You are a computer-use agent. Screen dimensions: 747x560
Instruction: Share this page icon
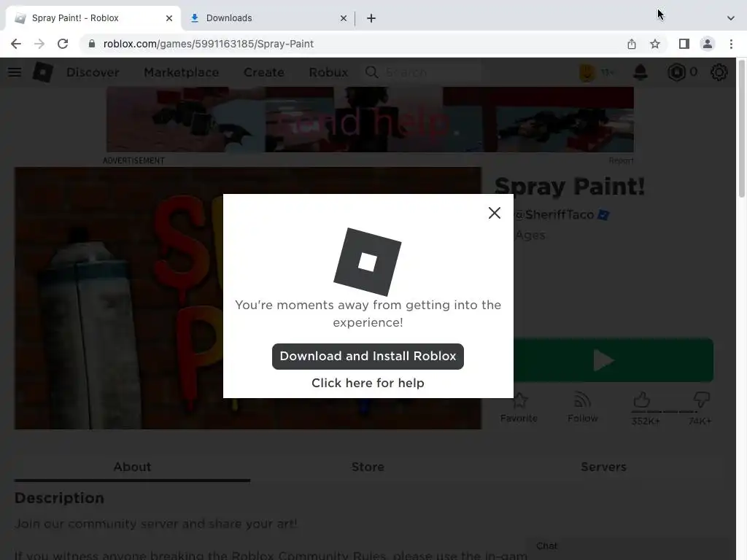(632, 44)
